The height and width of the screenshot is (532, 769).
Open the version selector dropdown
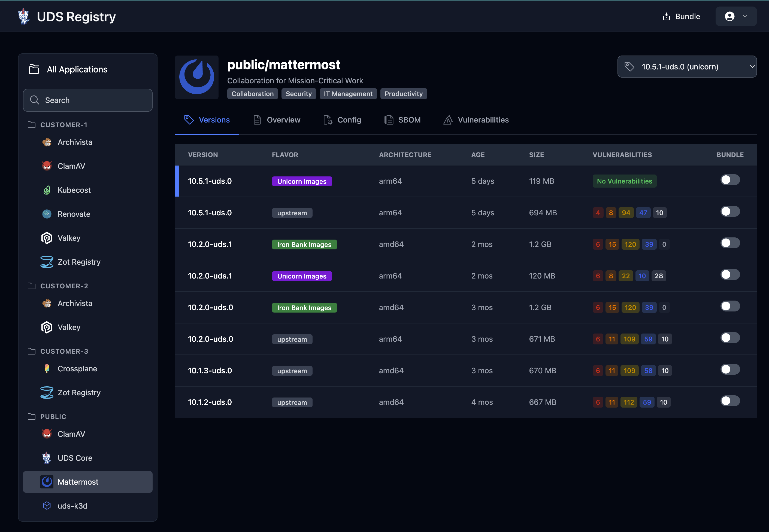click(x=687, y=67)
